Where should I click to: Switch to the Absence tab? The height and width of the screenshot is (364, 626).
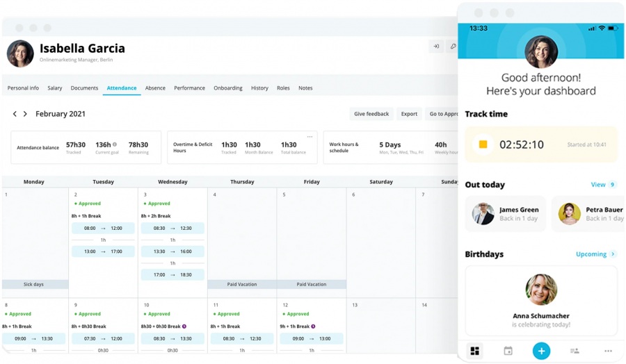[155, 88]
